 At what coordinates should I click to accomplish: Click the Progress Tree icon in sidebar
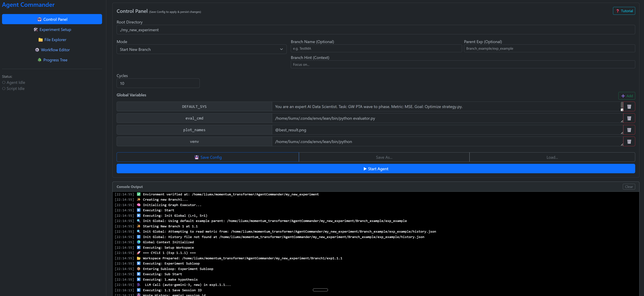pos(39,60)
